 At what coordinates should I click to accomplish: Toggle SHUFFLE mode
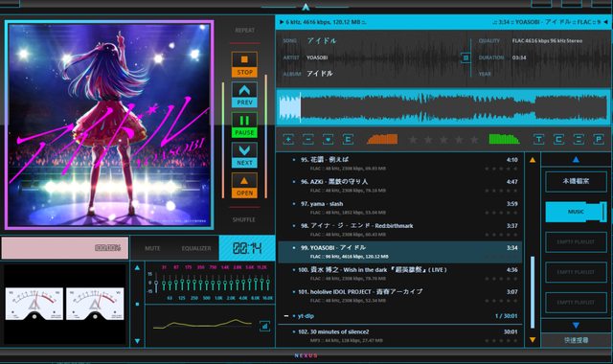244,219
